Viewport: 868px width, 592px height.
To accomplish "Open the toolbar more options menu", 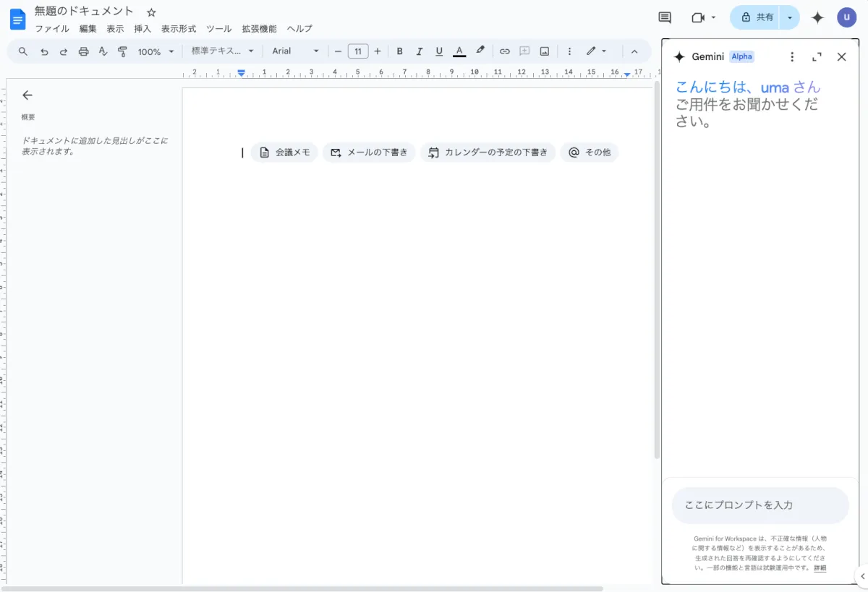I will coord(569,51).
